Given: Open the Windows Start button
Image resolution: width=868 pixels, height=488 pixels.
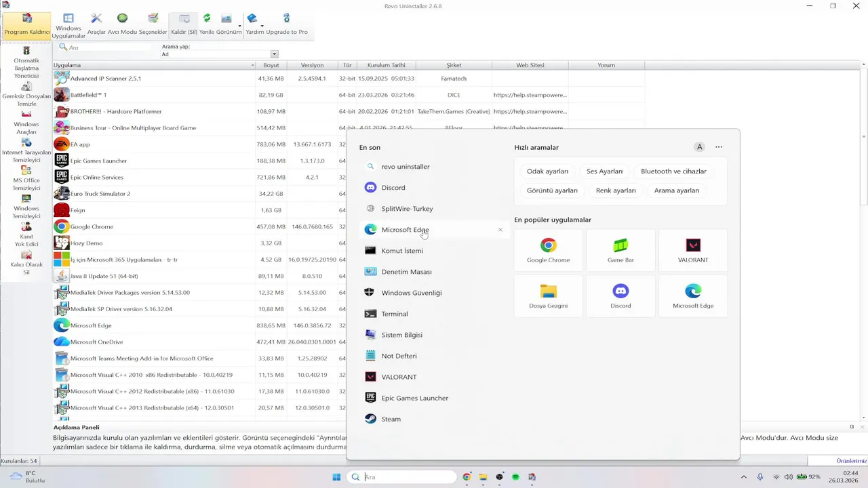Looking at the screenshot, I should (x=336, y=477).
